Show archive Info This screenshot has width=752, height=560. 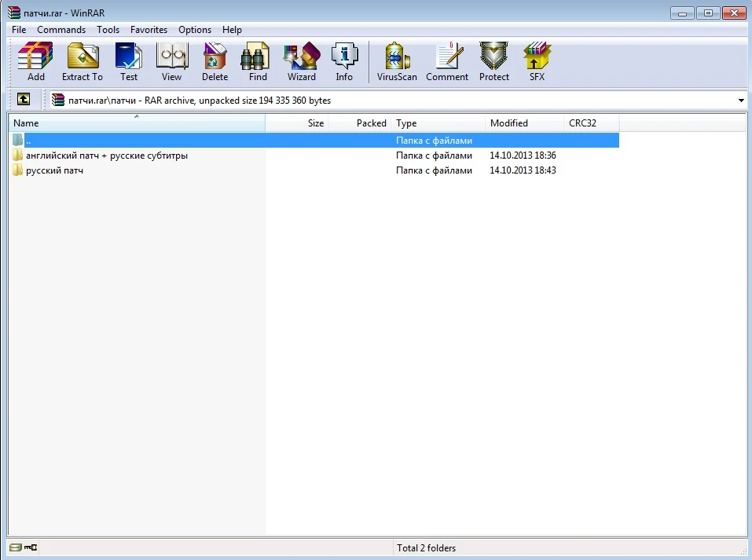[x=344, y=61]
